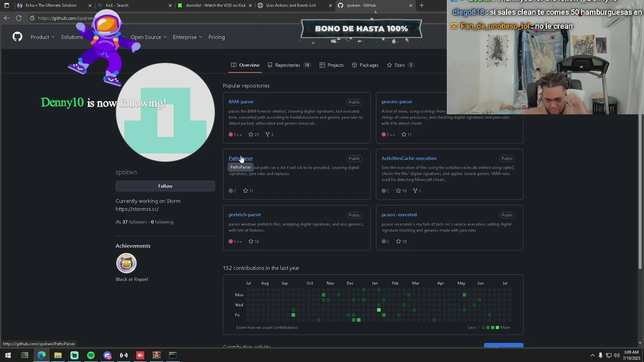Open forks count 2 on BAM-parser
The height and width of the screenshot is (362, 644).
269,134
